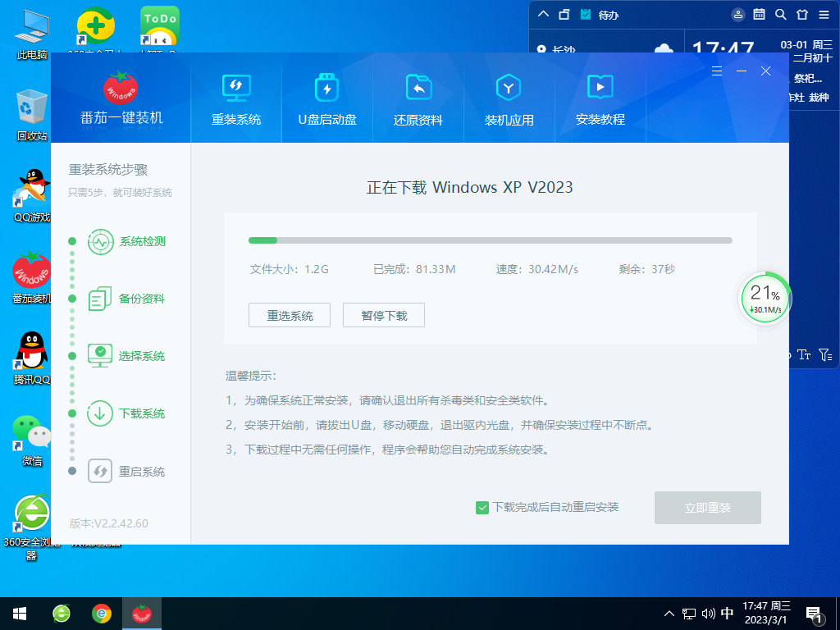Select the 备份资料 step icon

(100, 299)
